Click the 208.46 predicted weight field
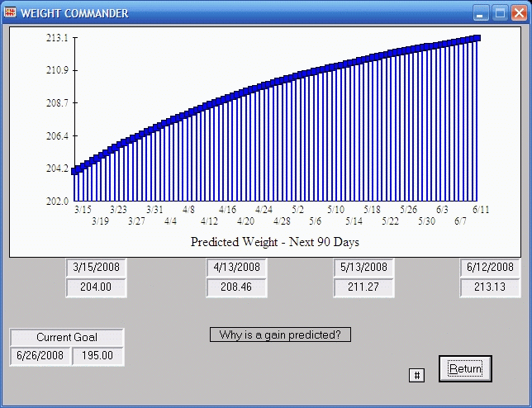Viewport: 532px width, 408px height. coord(236,287)
